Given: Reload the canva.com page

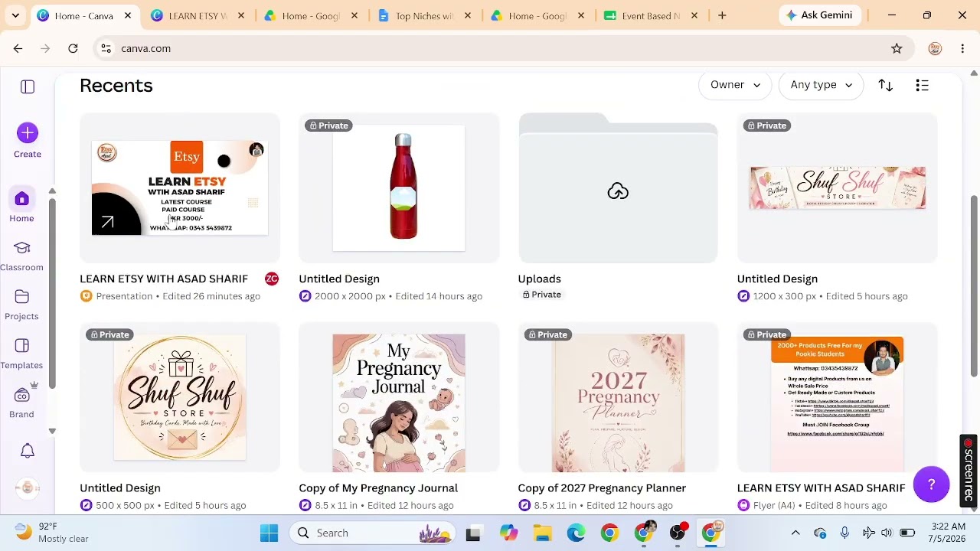Looking at the screenshot, I should [x=73, y=48].
